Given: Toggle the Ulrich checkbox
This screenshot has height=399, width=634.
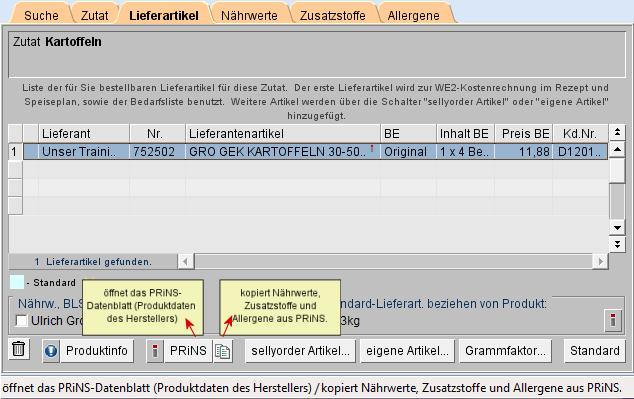Looking at the screenshot, I should [21, 321].
